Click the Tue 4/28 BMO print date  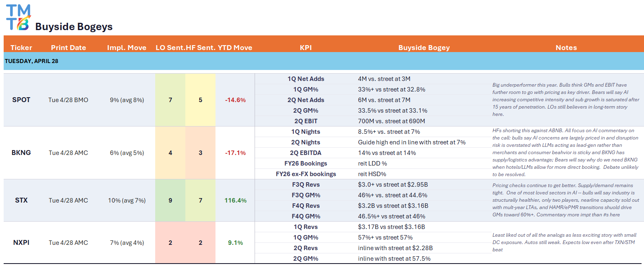[68, 100]
